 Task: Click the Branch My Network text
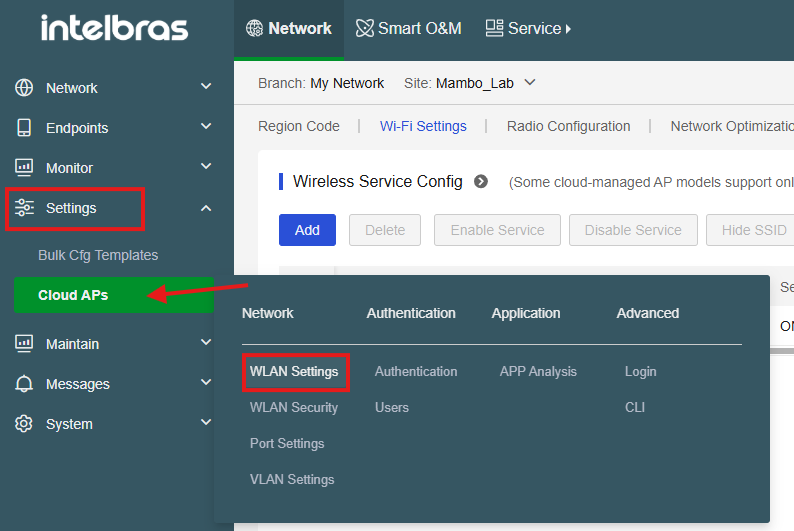321,83
